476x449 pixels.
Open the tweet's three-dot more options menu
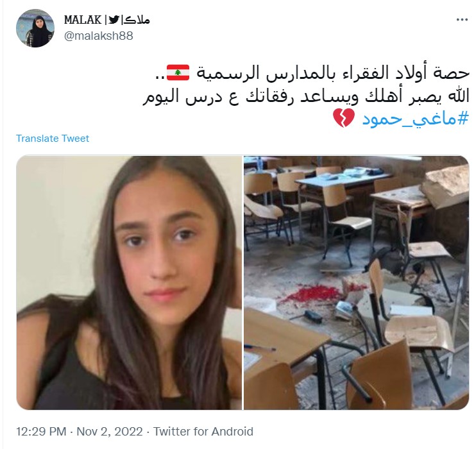pos(462,20)
